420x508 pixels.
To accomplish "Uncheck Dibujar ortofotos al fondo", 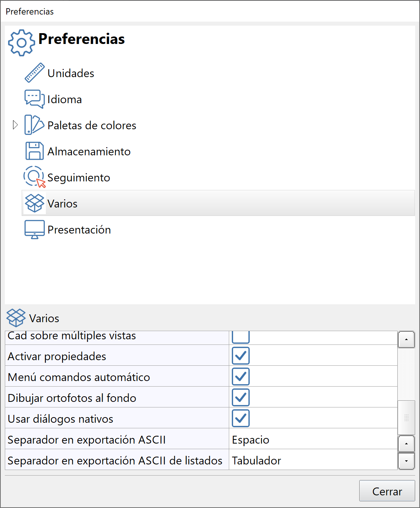I will 240,397.
